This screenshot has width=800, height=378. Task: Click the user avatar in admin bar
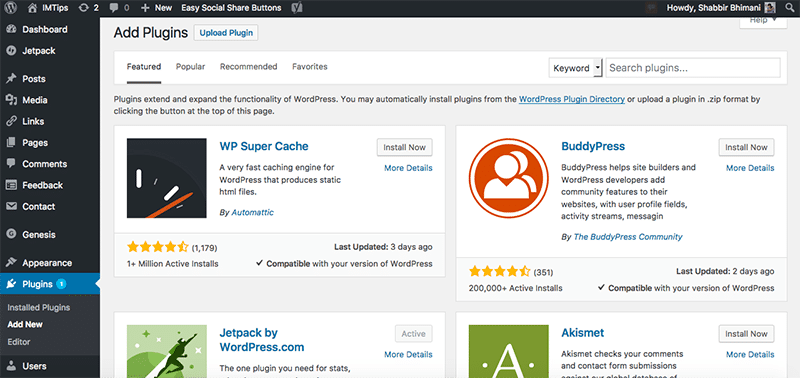770,8
